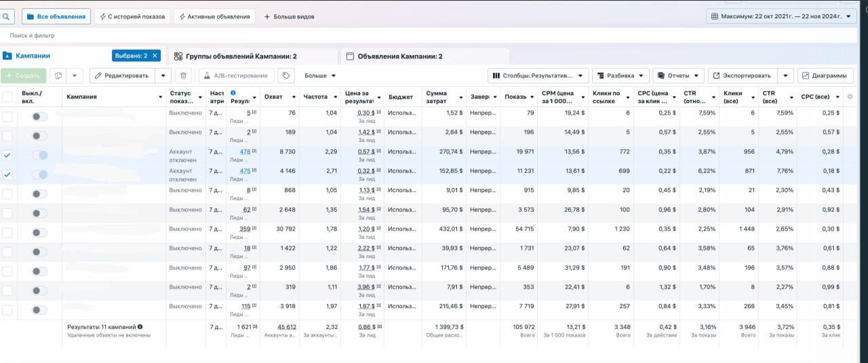868x363 pixels.
Task: Open dropdown arrow next to Редактировать
Action: (163, 75)
